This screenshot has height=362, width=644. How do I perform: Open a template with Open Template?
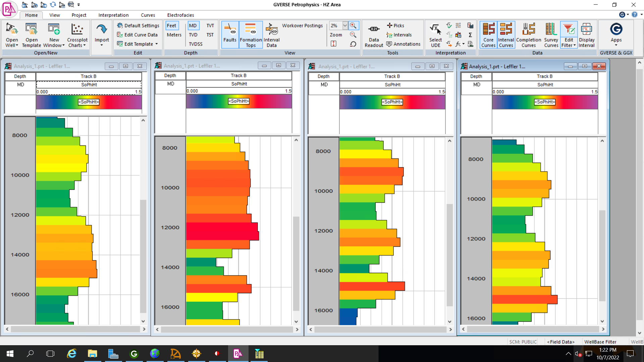tap(32, 35)
